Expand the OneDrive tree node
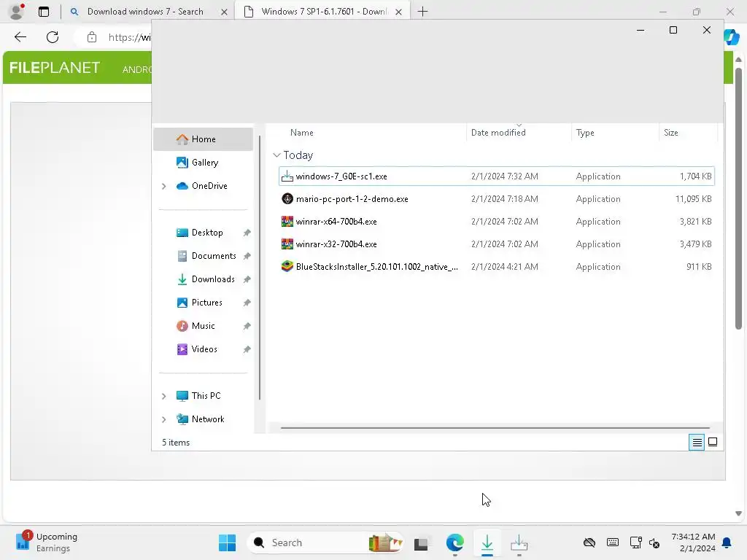 164,186
